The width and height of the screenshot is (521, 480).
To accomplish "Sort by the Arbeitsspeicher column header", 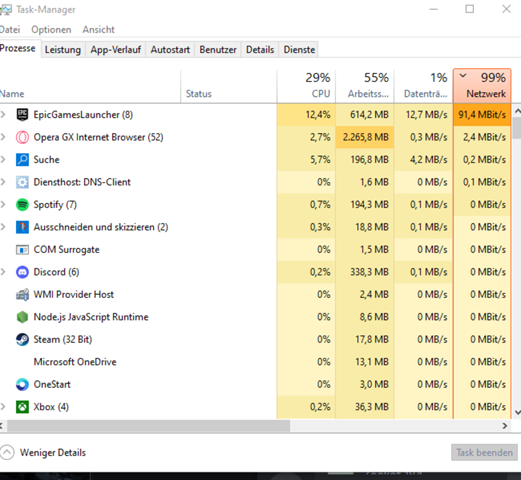I will [365, 86].
